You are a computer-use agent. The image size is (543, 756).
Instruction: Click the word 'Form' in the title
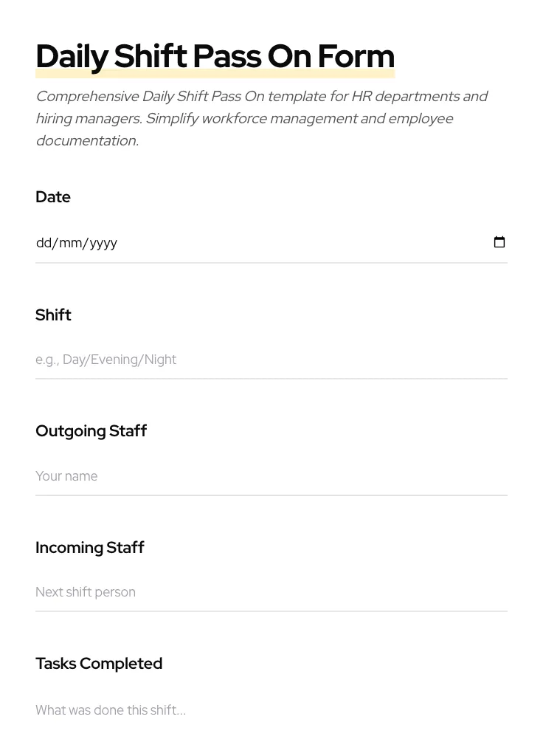point(356,57)
